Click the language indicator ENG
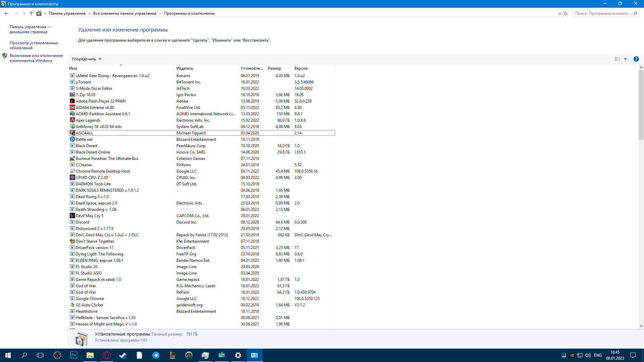The height and width of the screenshot is (362, 644). coord(598,355)
